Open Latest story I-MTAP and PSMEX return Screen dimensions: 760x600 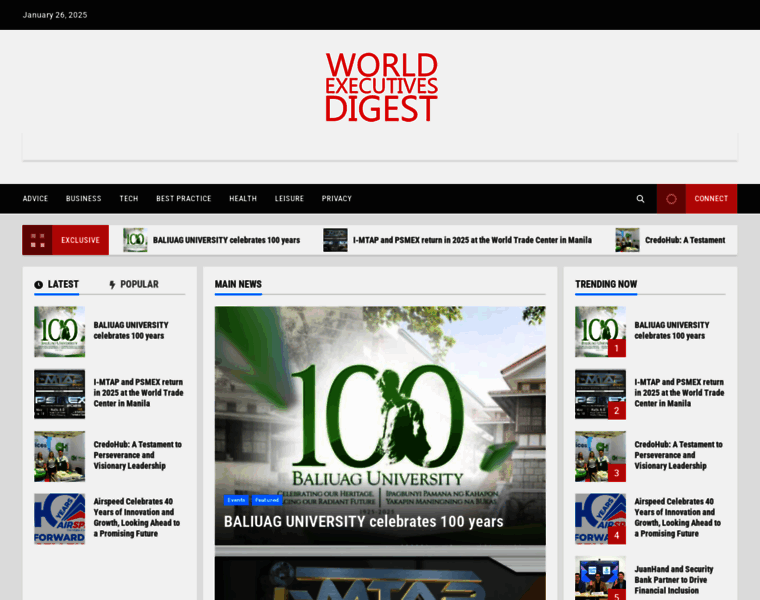click(138, 393)
